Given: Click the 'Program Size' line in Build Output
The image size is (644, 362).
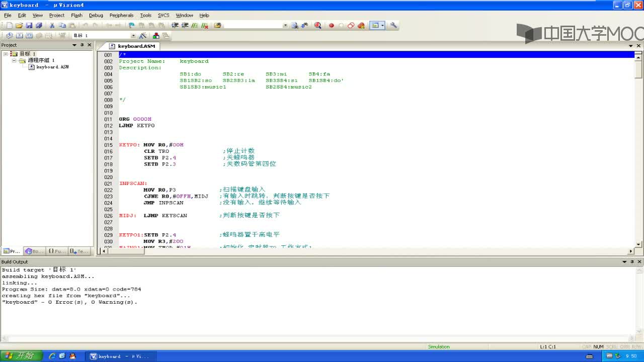Looking at the screenshot, I should coord(71,289).
